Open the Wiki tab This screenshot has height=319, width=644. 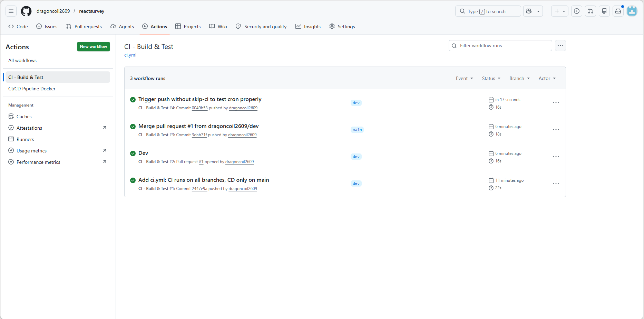(x=218, y=27)
